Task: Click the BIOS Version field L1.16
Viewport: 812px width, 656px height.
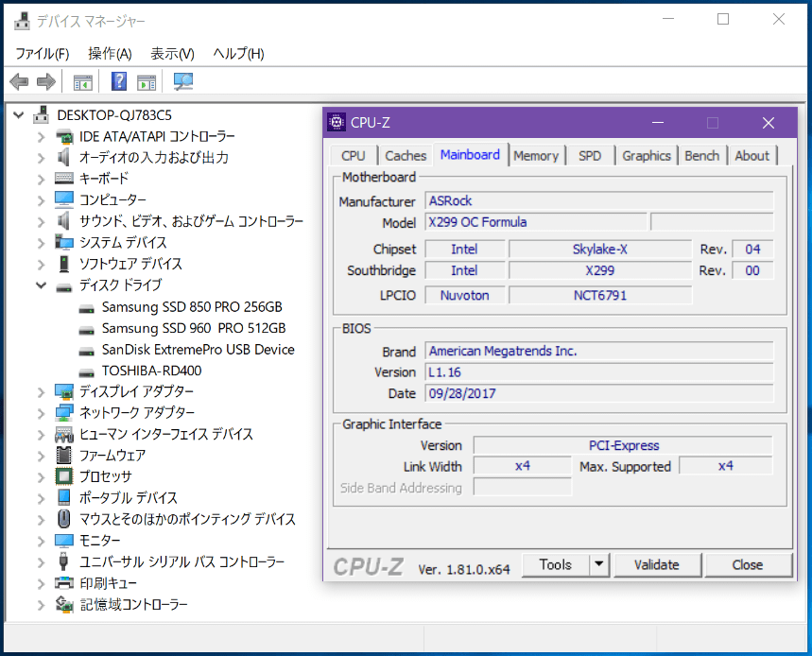Action: 599,372
